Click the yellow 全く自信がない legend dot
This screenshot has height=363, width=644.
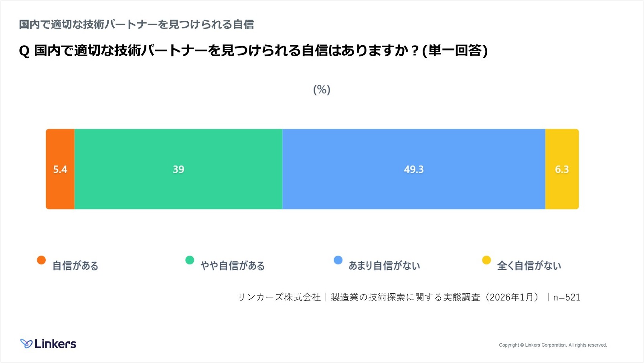click(x=486, y=260)
